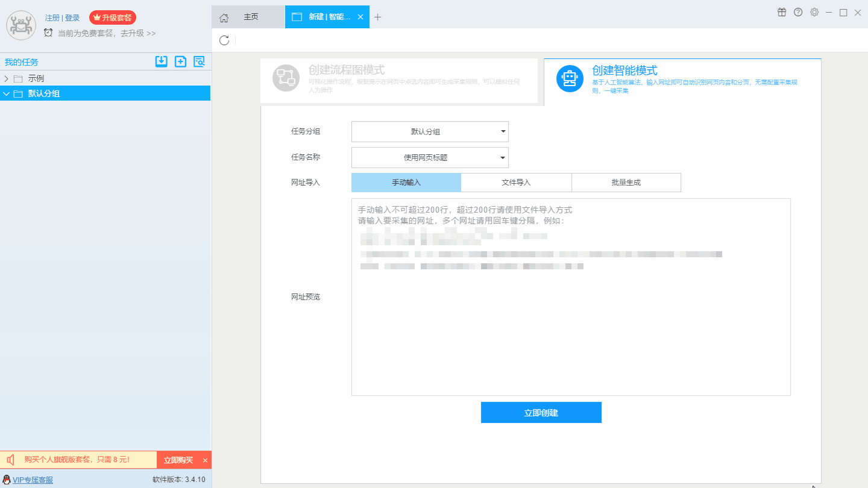Click the smart mode robot icon
This screenshot has width=868, height=488.
pos(570,78)
